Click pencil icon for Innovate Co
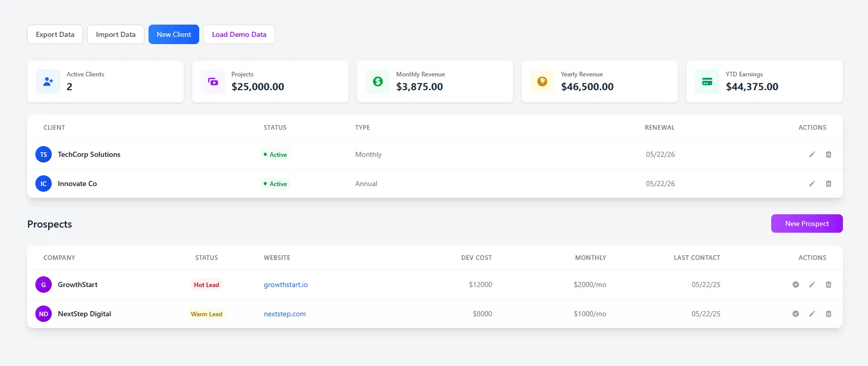 [812, 184]
